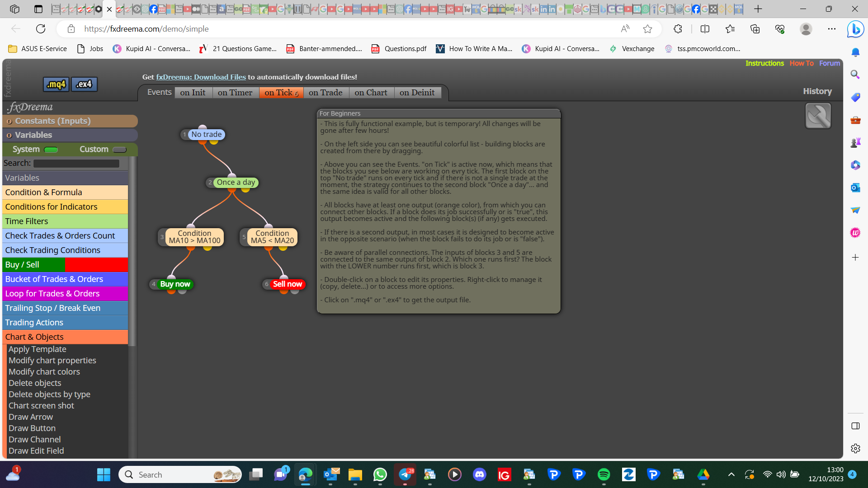
Task: Download the .mq4 output file
Action: 57,84
